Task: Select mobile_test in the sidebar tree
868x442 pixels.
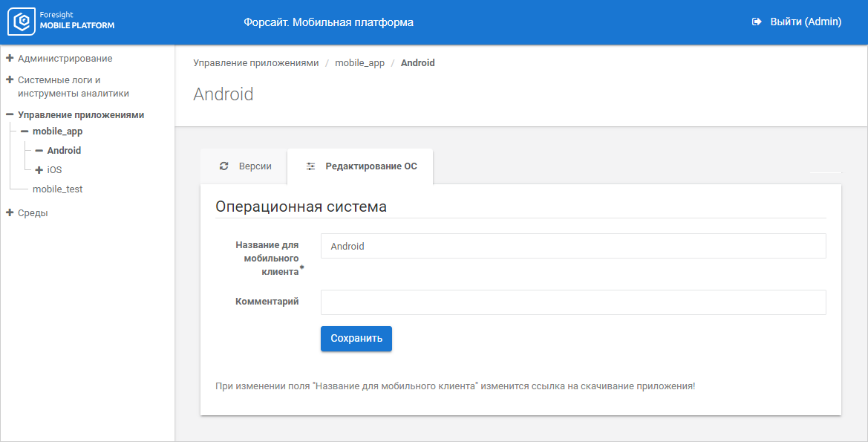Action: [58, 189]
